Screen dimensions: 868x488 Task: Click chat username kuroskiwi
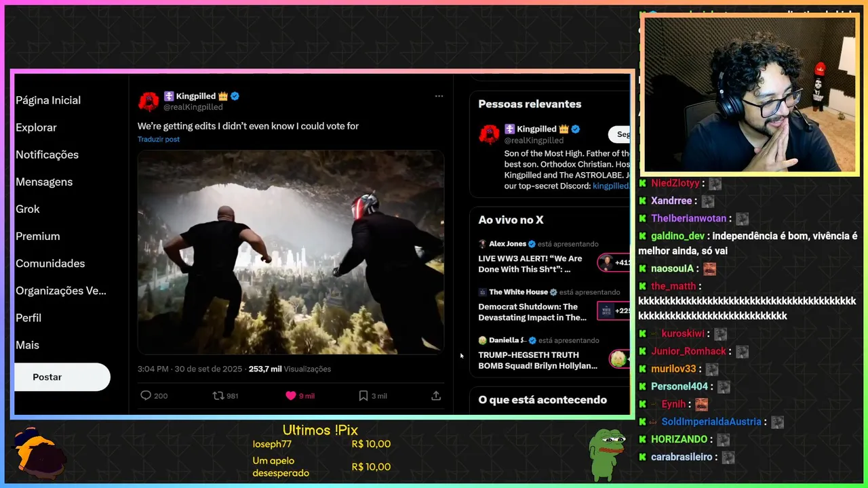pos(683,333)
